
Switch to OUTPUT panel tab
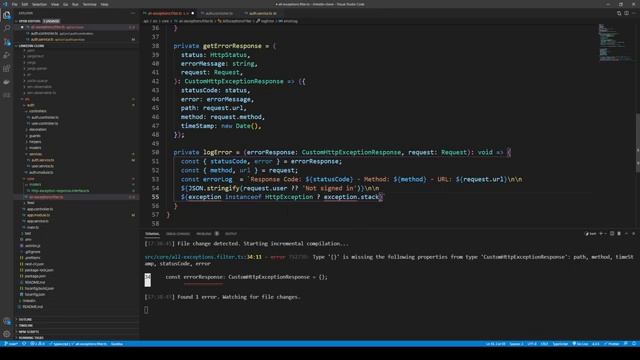[x=231, y=233]
